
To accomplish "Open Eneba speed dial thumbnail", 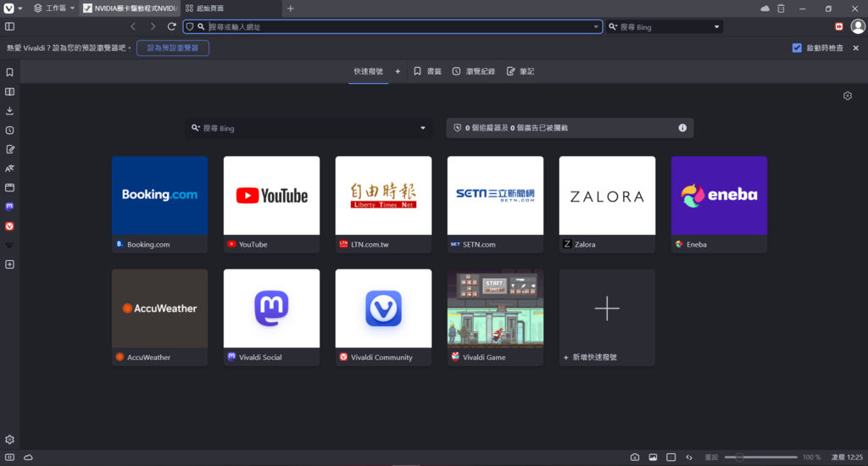I will point(719,196).
